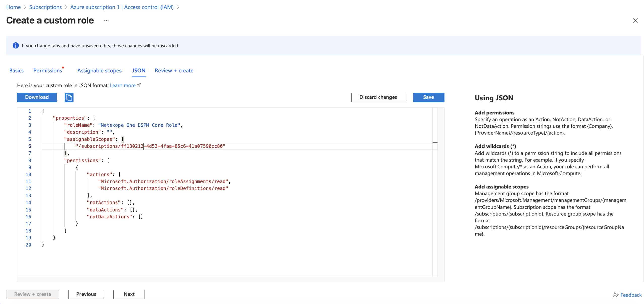This screenshot has width=644, height=304.
Task: Click the Add assignable scopes heading
Action: click(501, 187)
